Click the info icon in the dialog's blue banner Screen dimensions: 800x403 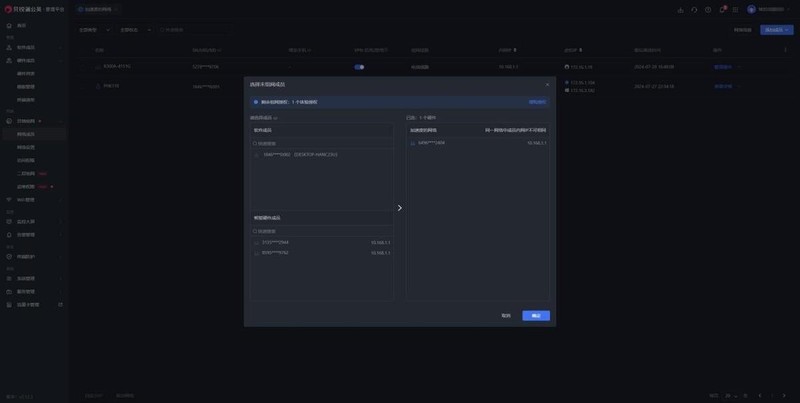click(256, 102)
